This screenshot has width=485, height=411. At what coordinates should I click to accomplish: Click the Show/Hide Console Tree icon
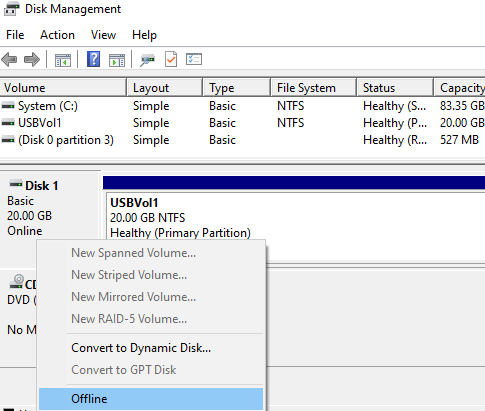point(63,60)
